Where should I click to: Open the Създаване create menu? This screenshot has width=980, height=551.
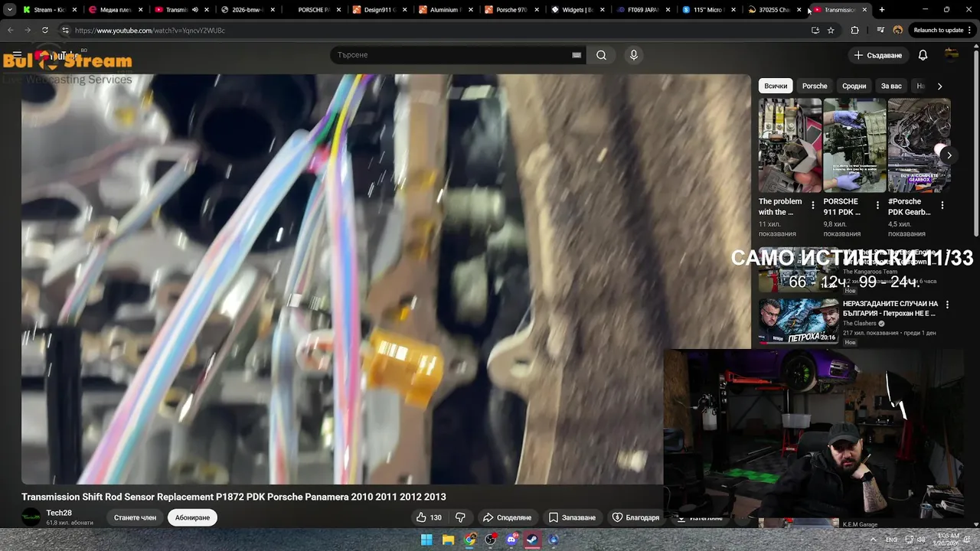[x=878, y=55]
